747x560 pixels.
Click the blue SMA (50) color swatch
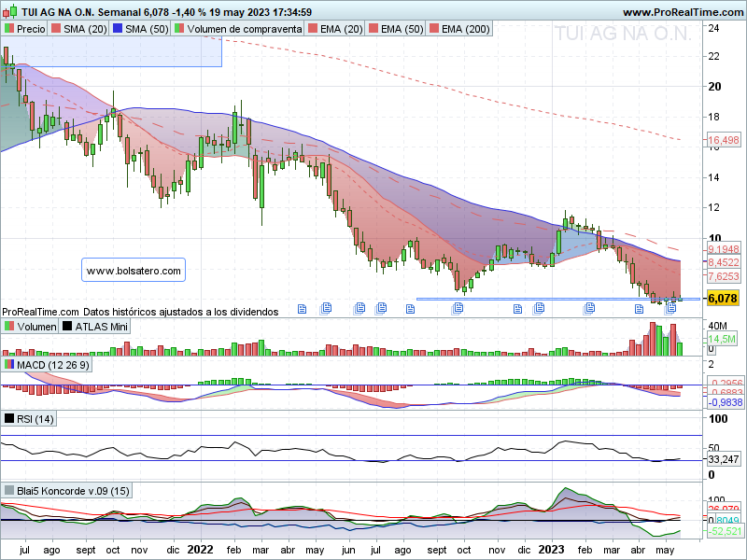click(118, 29)
